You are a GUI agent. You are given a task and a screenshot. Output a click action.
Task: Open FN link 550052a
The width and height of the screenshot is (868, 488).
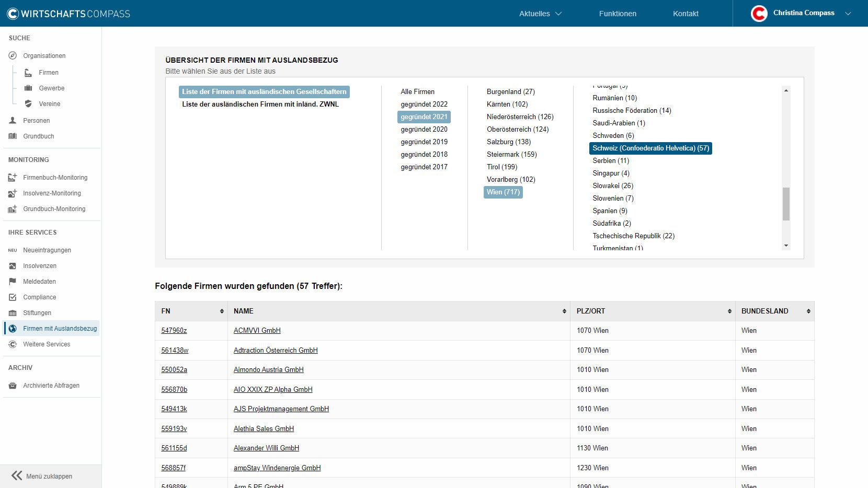tap(174, 369)
